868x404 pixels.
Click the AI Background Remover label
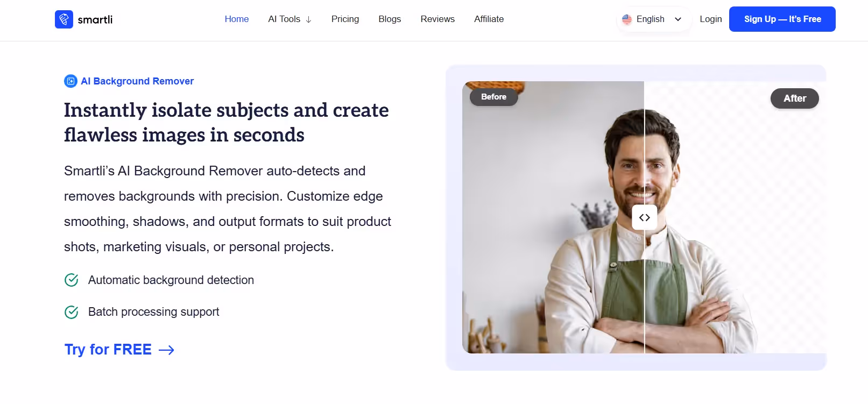tap(137, 81)
